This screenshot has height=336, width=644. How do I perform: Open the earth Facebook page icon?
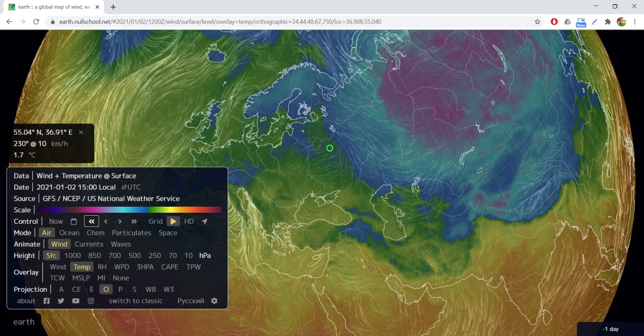46,301
